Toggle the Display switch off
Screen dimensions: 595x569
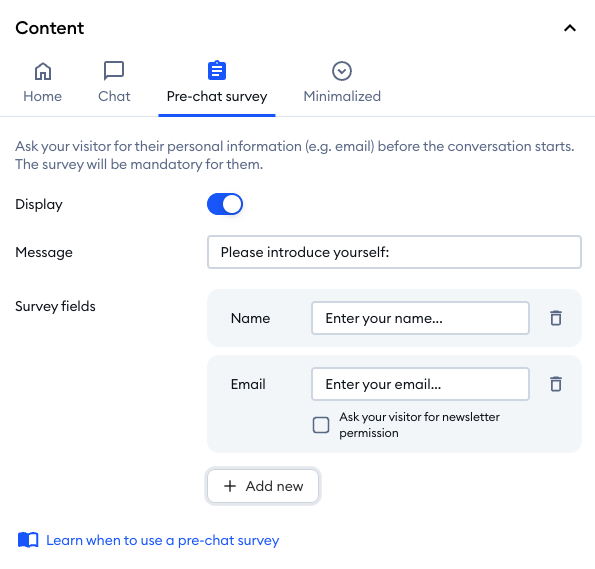(225, 204)
